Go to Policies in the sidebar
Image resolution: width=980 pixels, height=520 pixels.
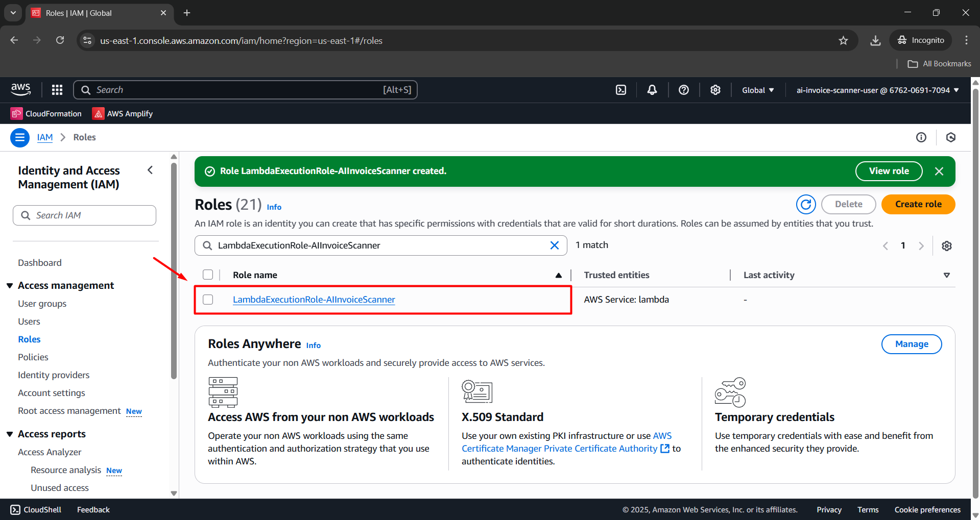[x=33, y=357]
